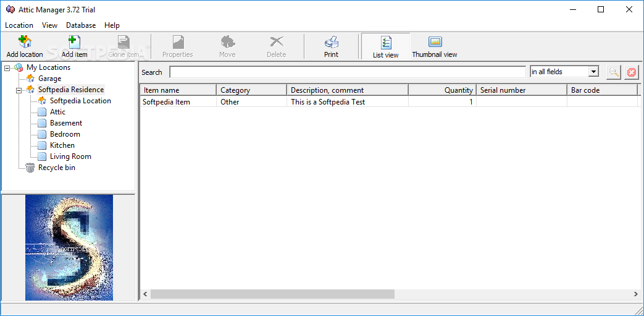Click the Bedroom room icon
The width and height of the screenshot is (644, 316).
click(x=42, y=134)
